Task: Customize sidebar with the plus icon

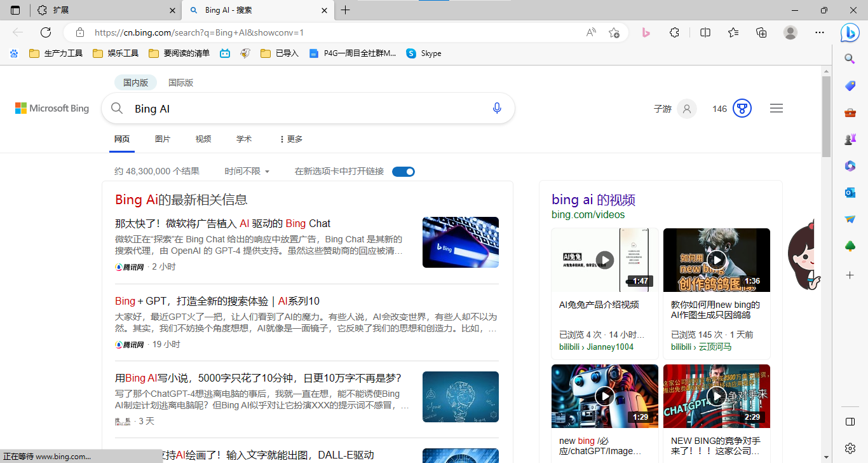Action: pos(850,275)
